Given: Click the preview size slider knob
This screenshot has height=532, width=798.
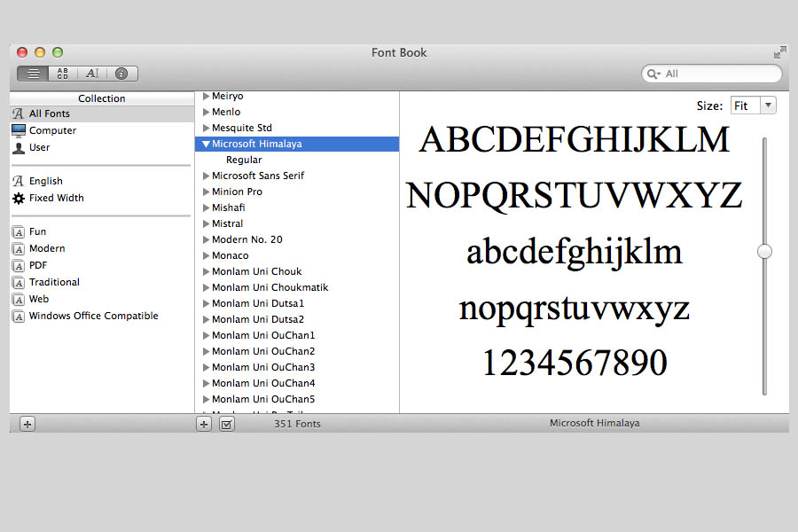Looking at the screenshot, I should click(x=764, y=251).
